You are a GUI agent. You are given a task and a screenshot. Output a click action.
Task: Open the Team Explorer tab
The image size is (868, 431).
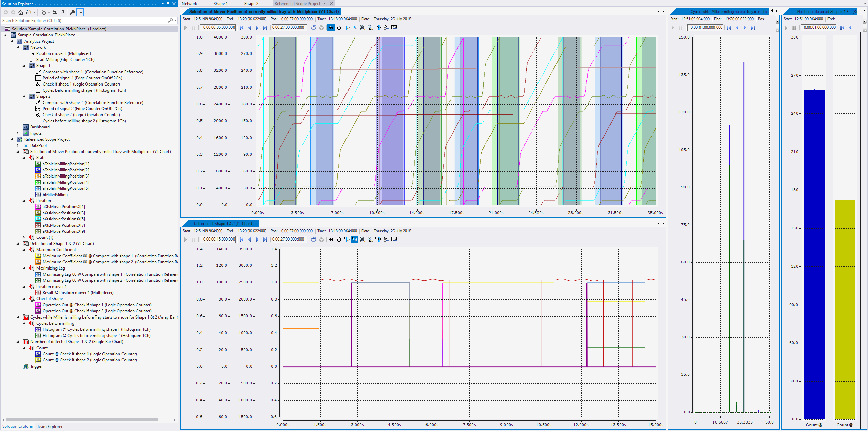pos(50,427)
